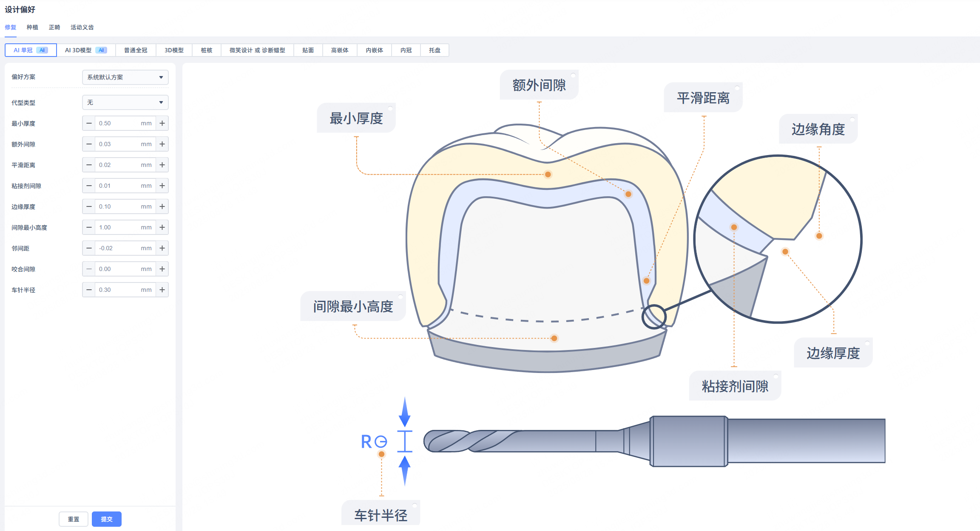Click the 边缘角度 label in diagram
Viewport: 980px width, 531px height.
[818, 129]
